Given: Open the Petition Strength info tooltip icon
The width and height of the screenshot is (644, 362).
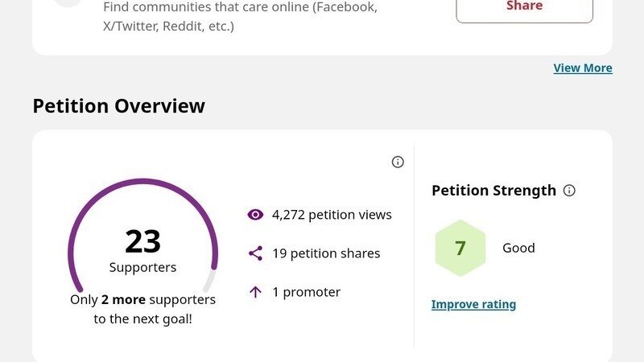Looking at the screenshot, I should tap(569, 191).
